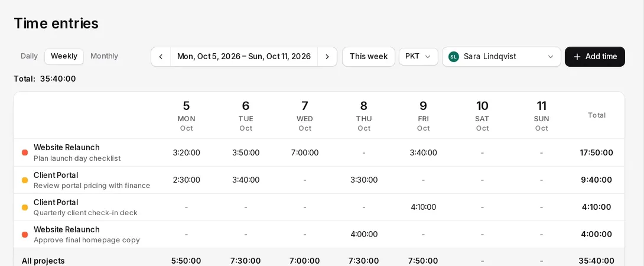This screenshot has width=644, height=266.
Task: Click the 2:30:00 Monday entry for portal pricing
Action: [x=187, y=180]
